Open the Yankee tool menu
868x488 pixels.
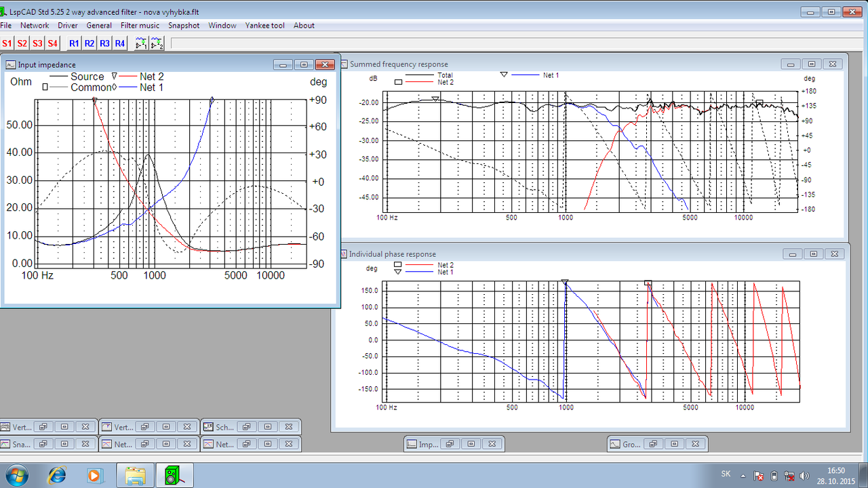[265, 26]
